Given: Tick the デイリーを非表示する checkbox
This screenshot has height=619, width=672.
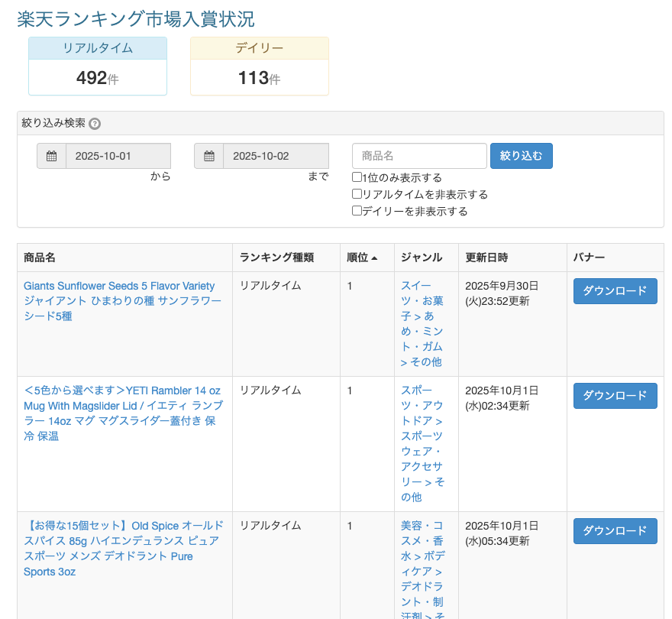Looking at the screenshot, I should 357,211.
